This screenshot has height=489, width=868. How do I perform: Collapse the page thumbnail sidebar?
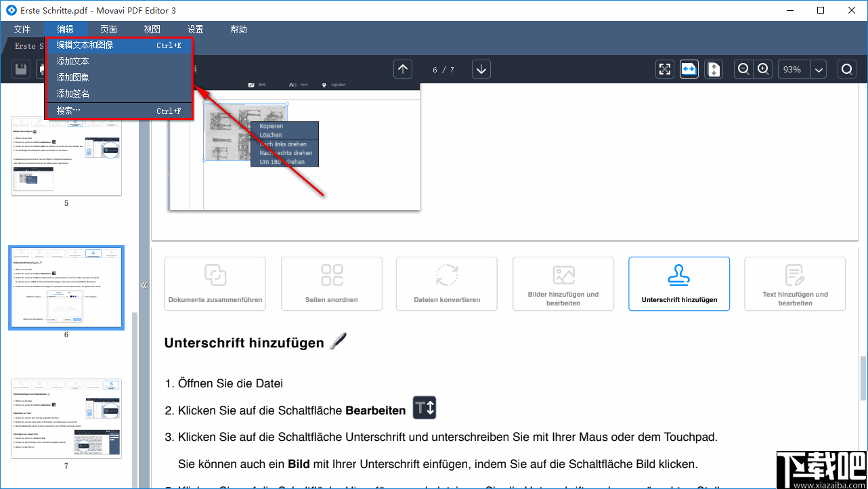click(x=144, y=285)
